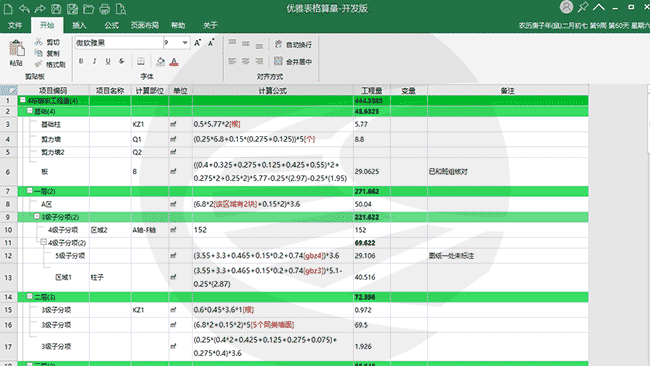Open the 帮助 tab
This screenshot has width=650, height=366.
click(178, 25)
